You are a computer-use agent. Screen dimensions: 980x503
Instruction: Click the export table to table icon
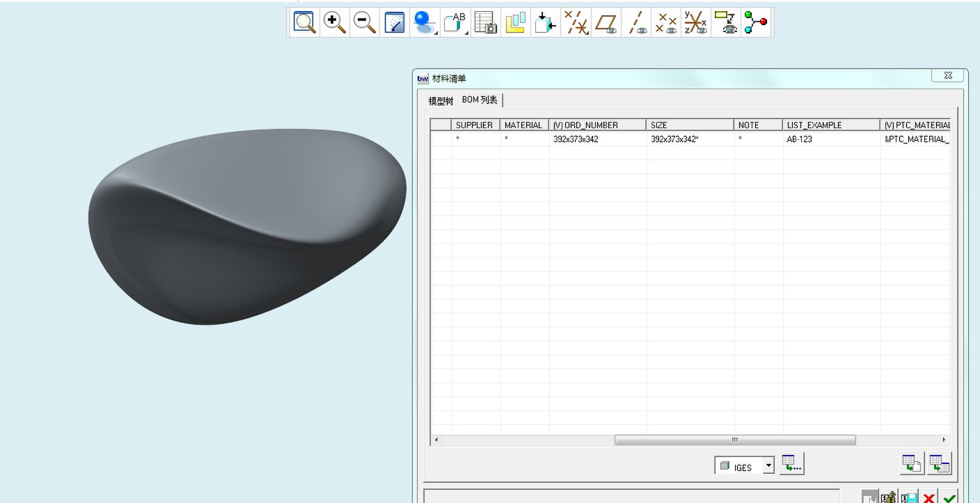tap(939, 463)
